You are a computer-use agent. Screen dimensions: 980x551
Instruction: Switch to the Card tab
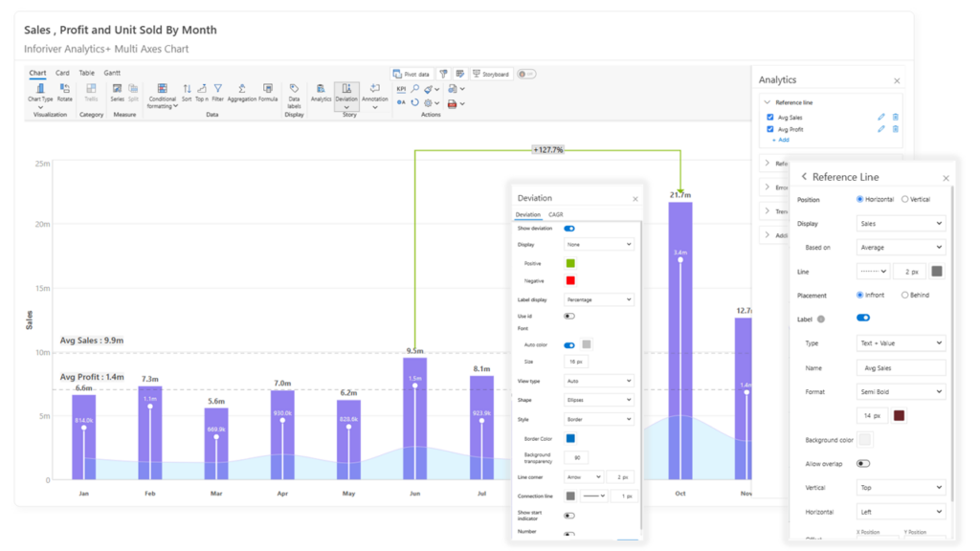tap(62, 73)
